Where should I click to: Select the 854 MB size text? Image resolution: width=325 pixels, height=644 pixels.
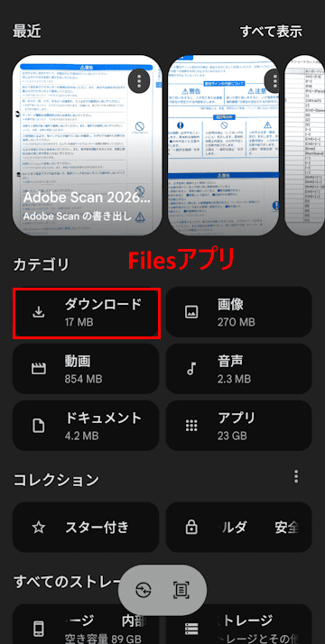point(83,379)
